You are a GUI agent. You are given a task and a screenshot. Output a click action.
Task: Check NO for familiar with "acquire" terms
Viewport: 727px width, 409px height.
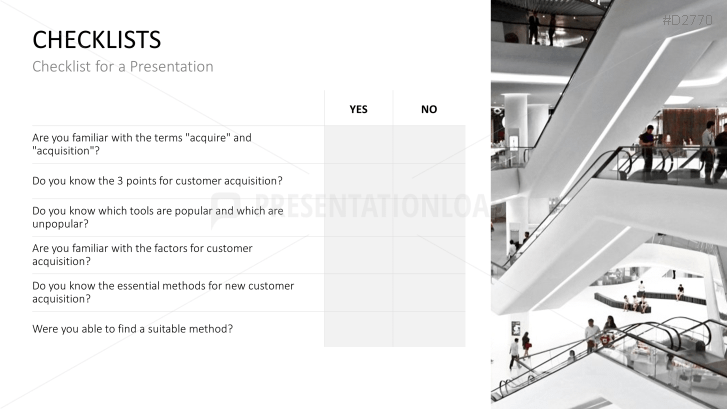[429, 144]
